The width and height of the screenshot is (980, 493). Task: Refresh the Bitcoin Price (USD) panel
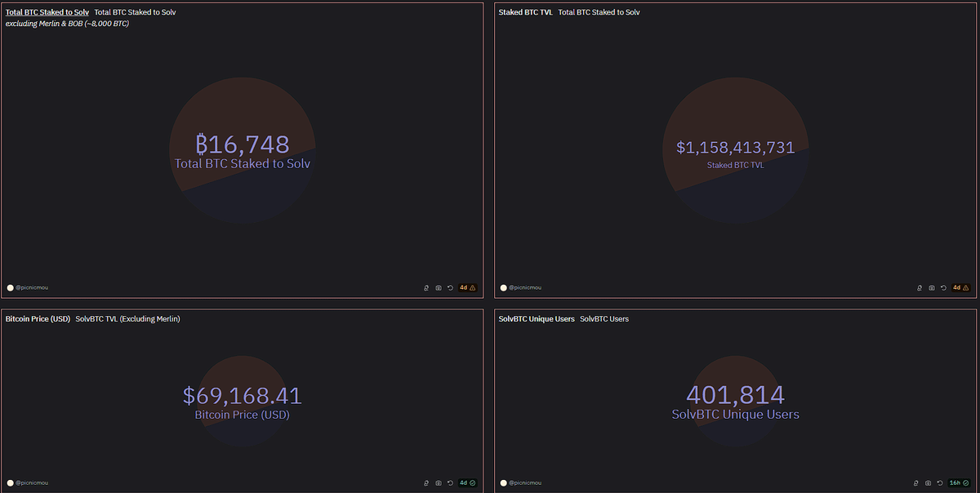[450, 482]
